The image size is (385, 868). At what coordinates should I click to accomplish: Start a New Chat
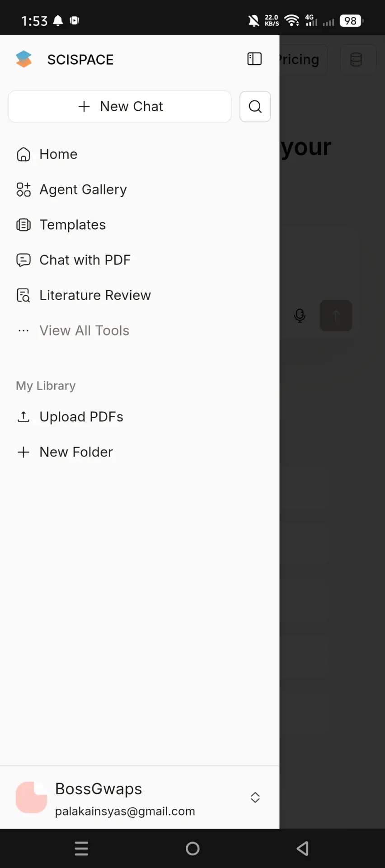pos(120,107)
